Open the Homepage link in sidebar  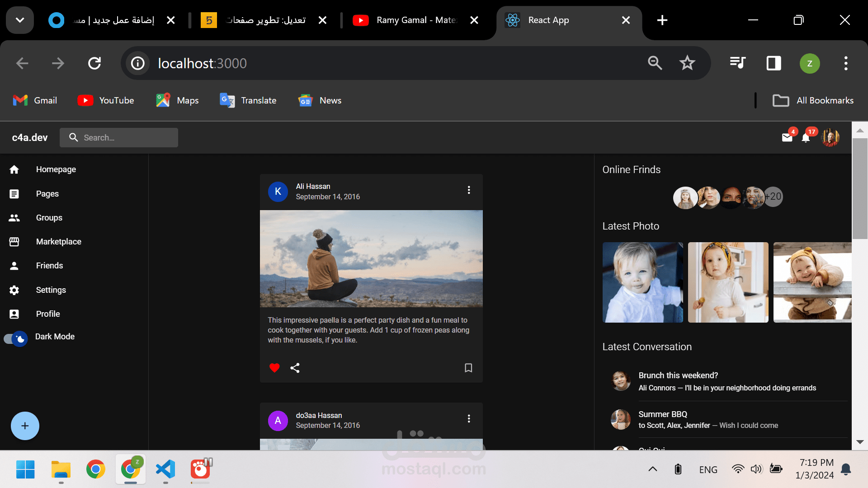click(56, 169)
